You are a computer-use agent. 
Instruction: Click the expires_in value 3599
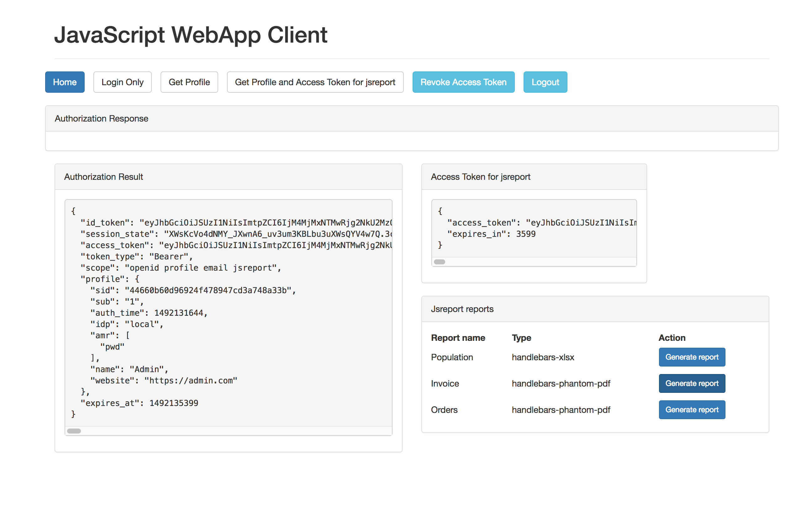(526, 234)
